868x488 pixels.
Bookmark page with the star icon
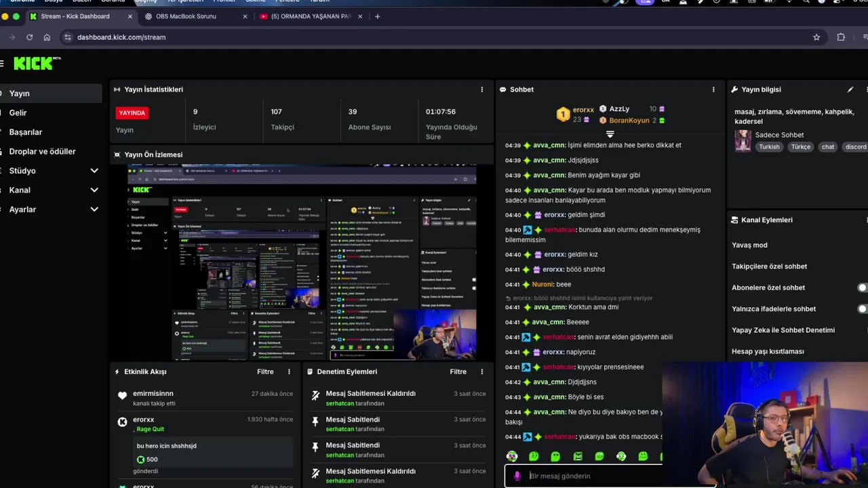pos(816,37)
